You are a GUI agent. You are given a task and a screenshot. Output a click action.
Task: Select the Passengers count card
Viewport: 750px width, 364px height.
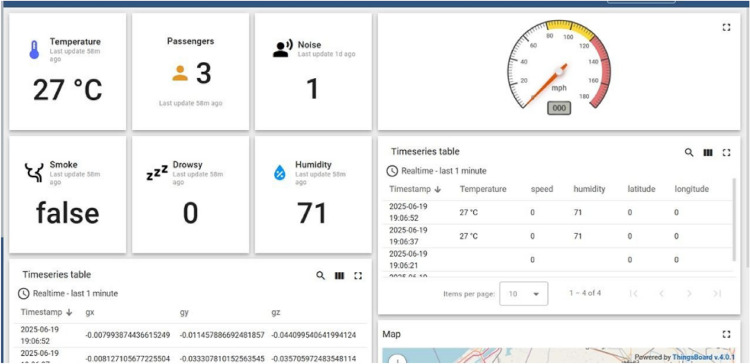point(190,71)
